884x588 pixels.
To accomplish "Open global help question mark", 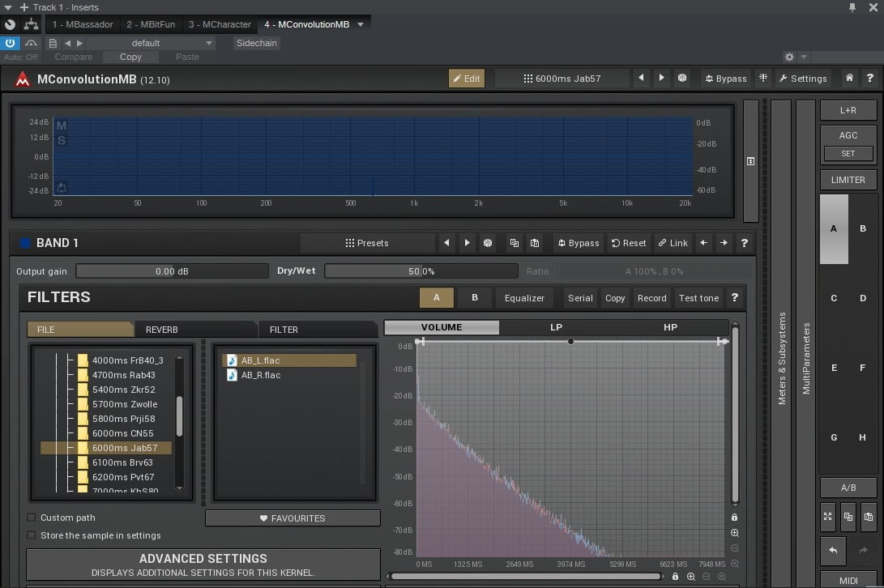I will pos(870,78).
